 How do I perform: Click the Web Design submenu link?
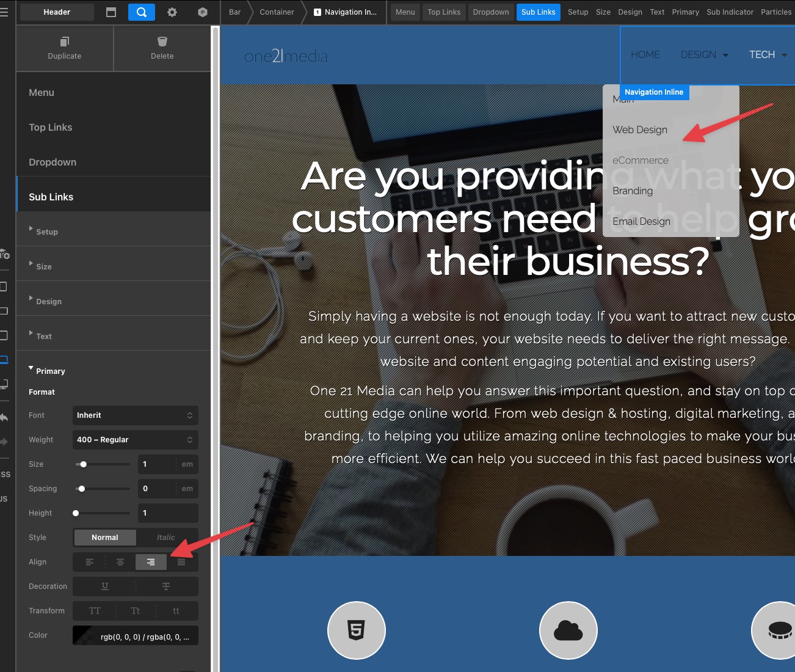click(x=640, y=130)
